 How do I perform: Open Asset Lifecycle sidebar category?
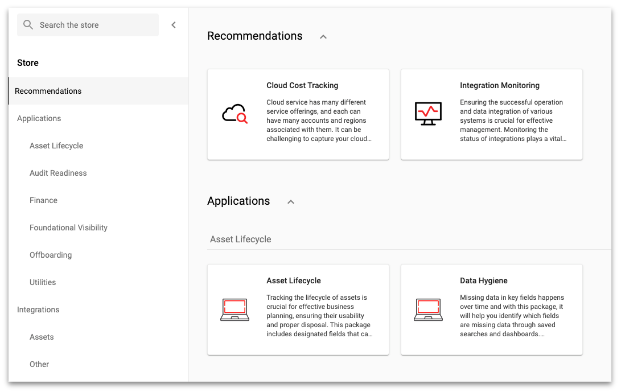point(56,146)
